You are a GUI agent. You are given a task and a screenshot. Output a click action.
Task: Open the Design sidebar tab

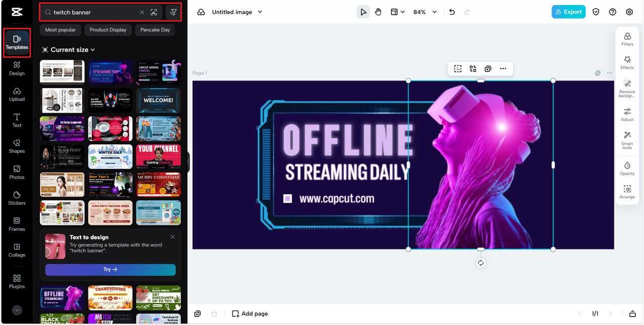[17, 68]
